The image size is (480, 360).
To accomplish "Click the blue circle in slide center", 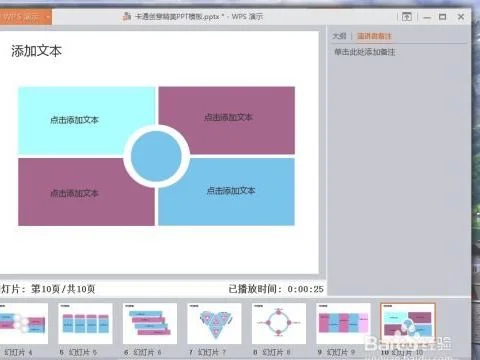I will [x=156, y=156].
